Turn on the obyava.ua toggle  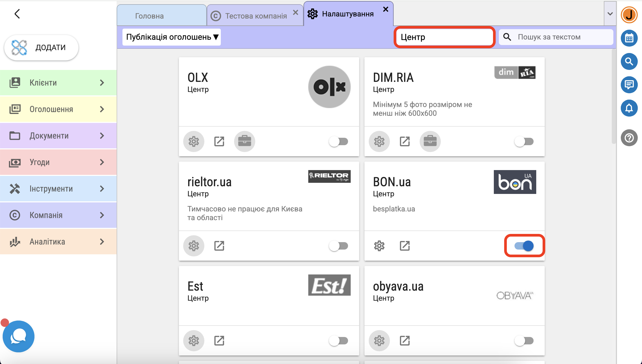point(524,341)
